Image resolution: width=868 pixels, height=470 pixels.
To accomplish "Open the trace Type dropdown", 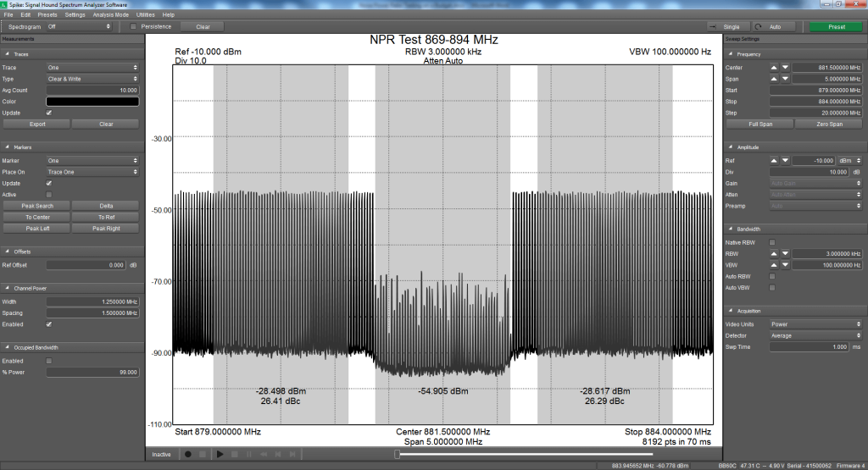I will click(92, 79).
